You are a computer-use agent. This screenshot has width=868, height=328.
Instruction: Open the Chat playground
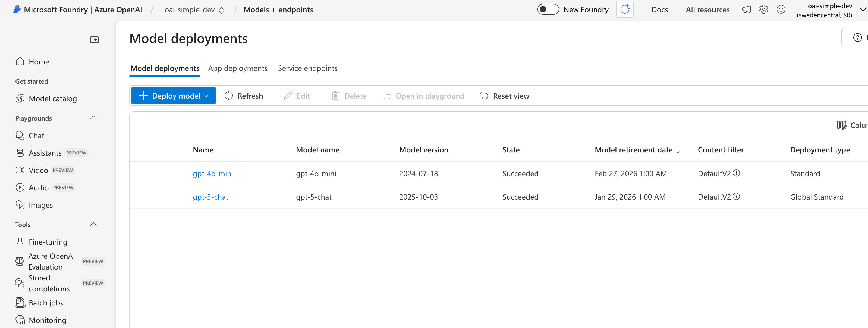coord(30,135)
